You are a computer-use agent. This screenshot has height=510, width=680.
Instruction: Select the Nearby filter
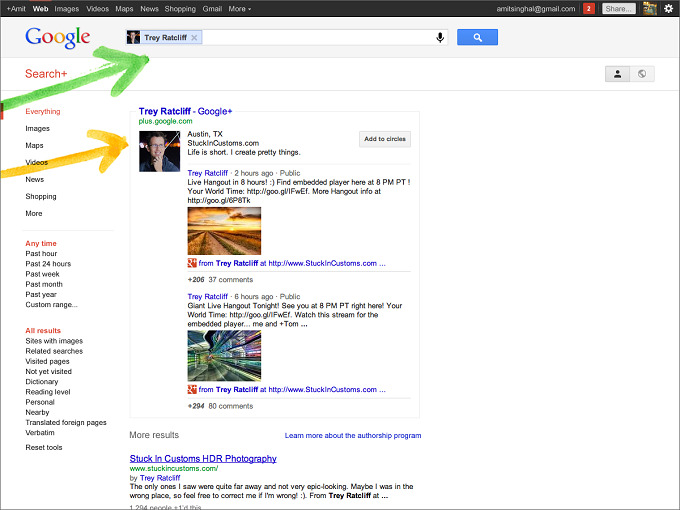point(37,412)
